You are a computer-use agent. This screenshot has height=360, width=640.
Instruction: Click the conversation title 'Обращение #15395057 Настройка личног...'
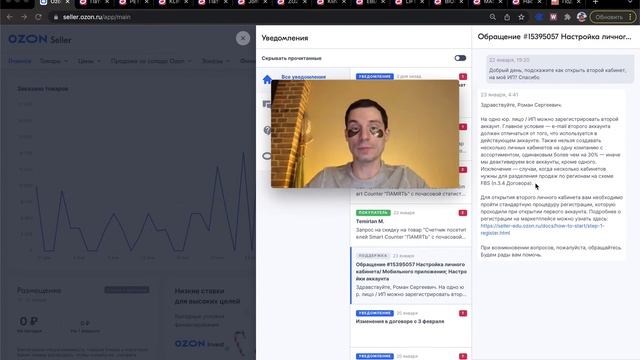554,37
